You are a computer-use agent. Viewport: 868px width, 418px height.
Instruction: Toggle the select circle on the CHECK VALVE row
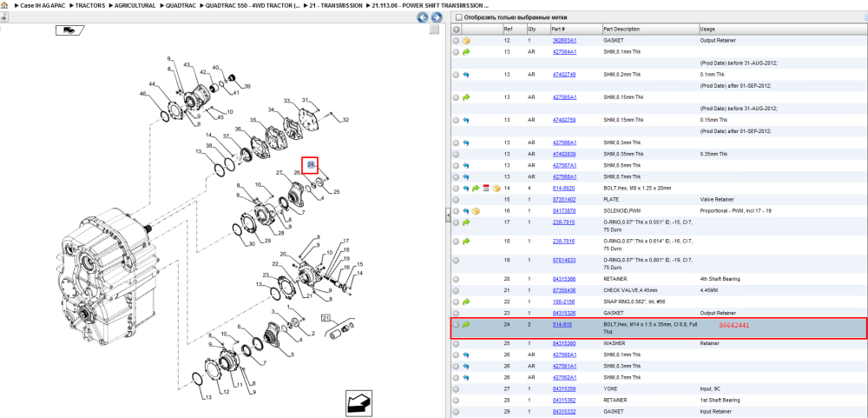[x=457, y=290]
